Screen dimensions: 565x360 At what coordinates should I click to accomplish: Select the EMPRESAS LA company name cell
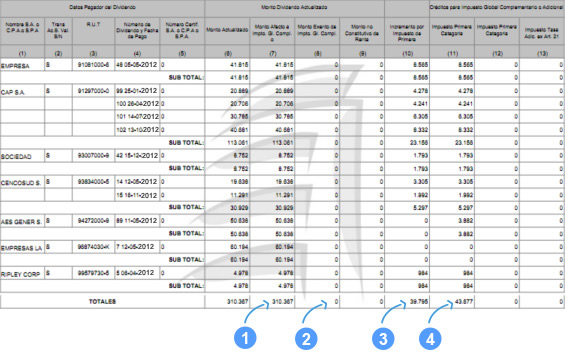[22, 248]
